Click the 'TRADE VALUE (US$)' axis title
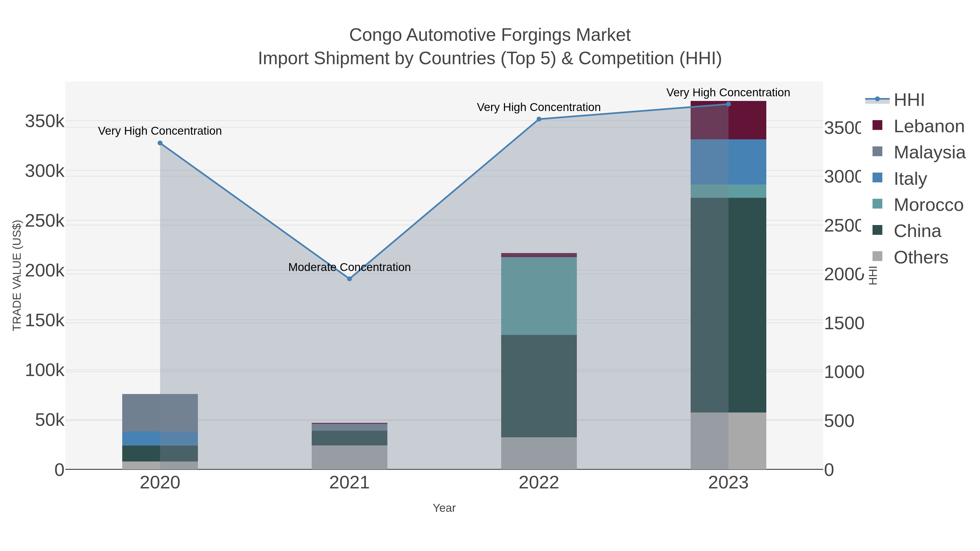This screenshot has width=980, height=551. click(x=17, y=275)
